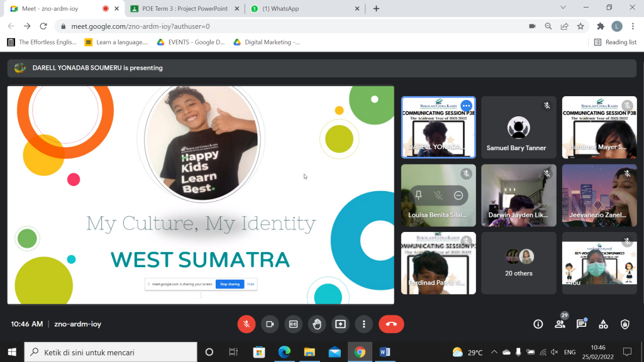Viewport: 644px width, 362px height.
Task: Open the 20 others participant tile
Action: point(519,263)
